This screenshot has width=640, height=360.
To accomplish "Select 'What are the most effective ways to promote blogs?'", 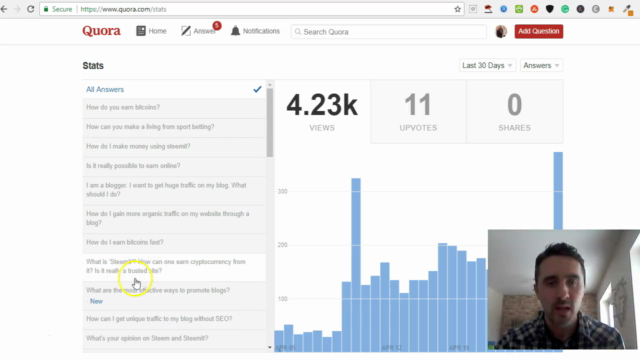I will tap(174, 296).
